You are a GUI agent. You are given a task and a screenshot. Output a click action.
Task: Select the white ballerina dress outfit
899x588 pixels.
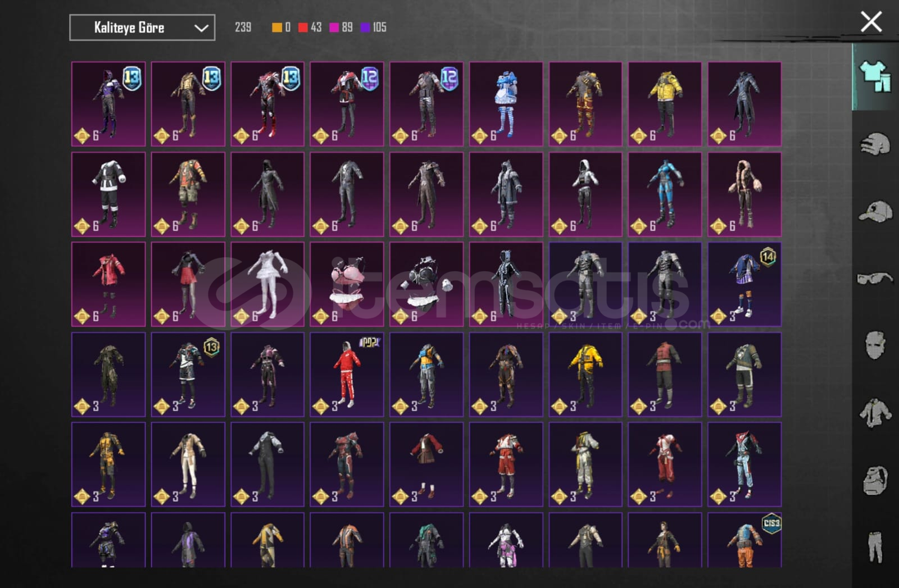[267, 284]
